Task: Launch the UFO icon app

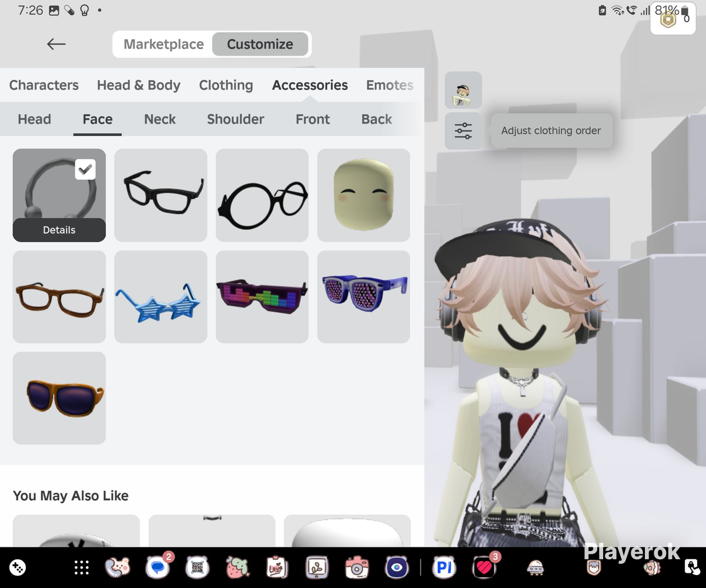Action: (x=535, y=568)
